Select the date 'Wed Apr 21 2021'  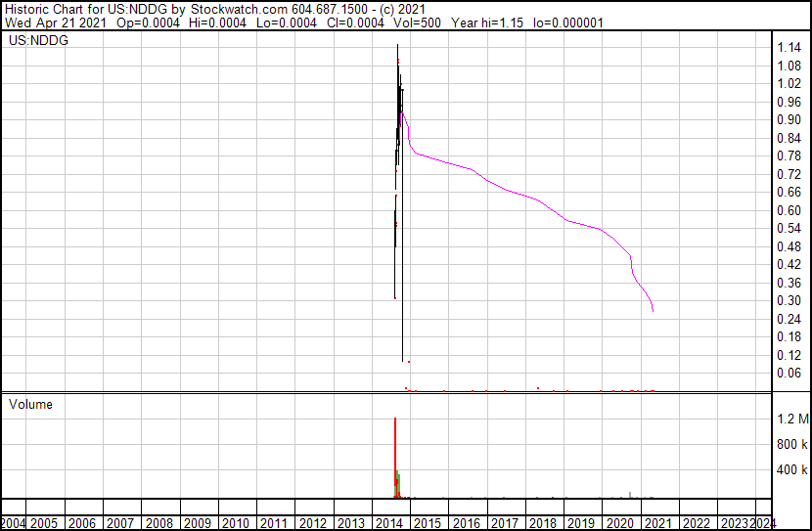(x=56, y=22)
